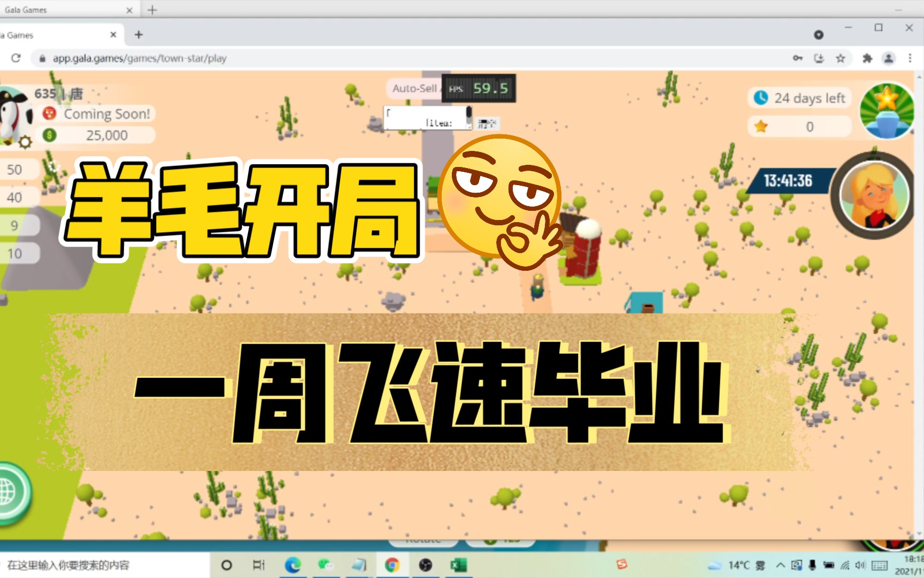Open the Chrome extensions puzzle icon
Image resolution: width=924 pixels, height=578 pixels.
867,58
